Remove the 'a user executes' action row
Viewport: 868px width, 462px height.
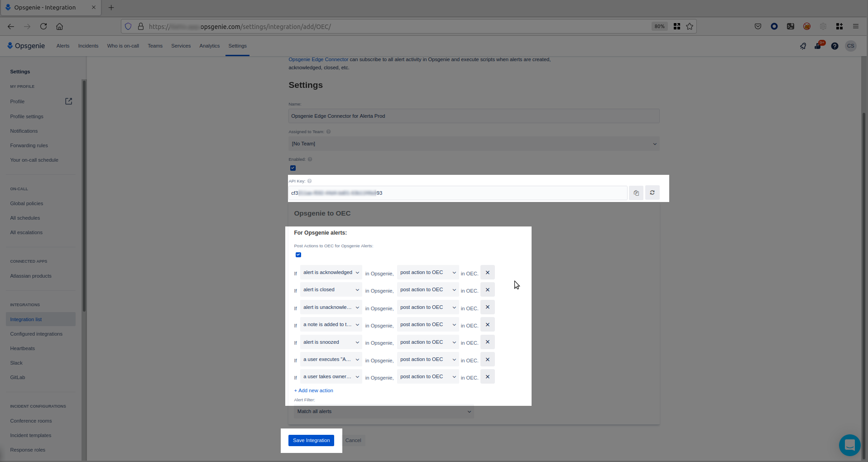[x=487, y=360]
